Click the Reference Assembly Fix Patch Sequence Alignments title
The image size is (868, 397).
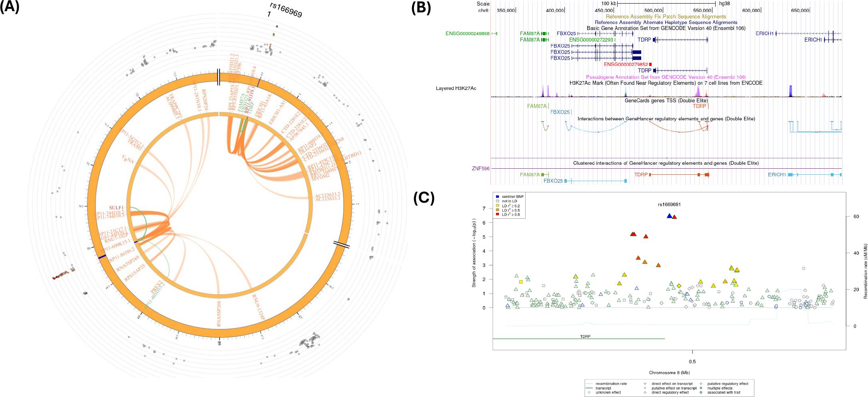tap(666, 16)
